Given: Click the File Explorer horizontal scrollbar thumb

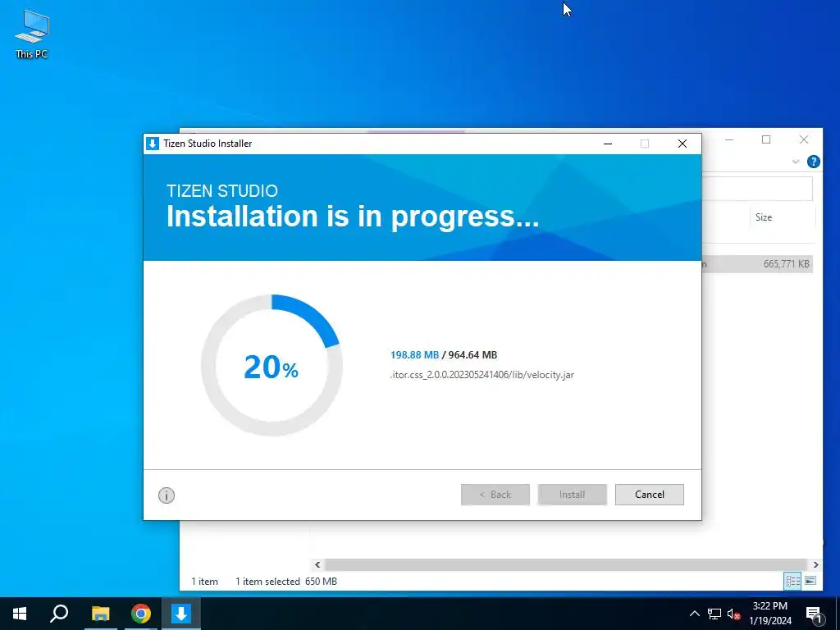Looking at the screenshot, I should pos(566,564).
